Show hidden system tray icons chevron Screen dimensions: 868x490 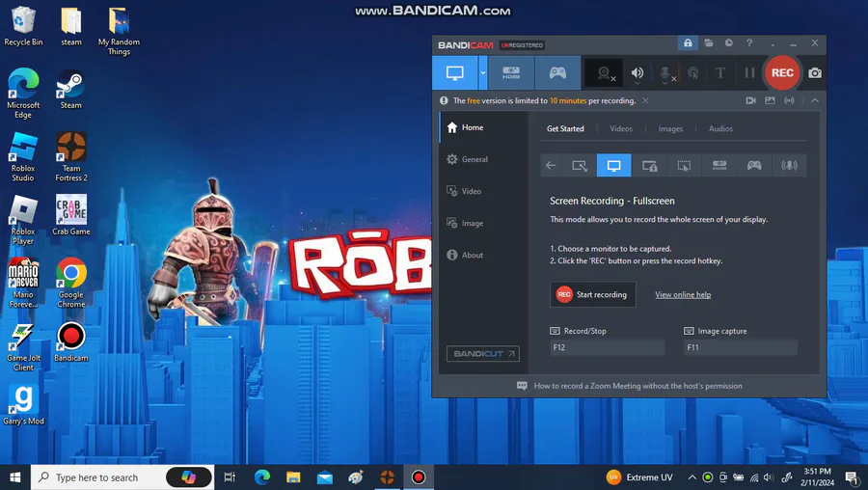coord(692,477)
